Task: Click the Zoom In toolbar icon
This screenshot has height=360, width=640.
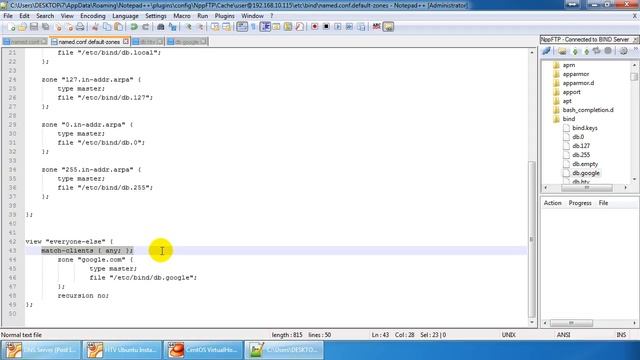Action: (x=188, y=27)
